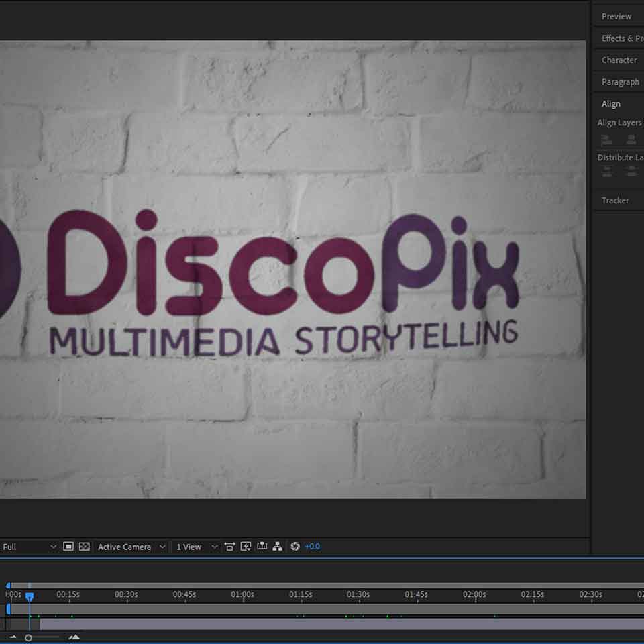The image size is (644, 644).
Task: Open the Character panel tab
Action: [619, 60]
